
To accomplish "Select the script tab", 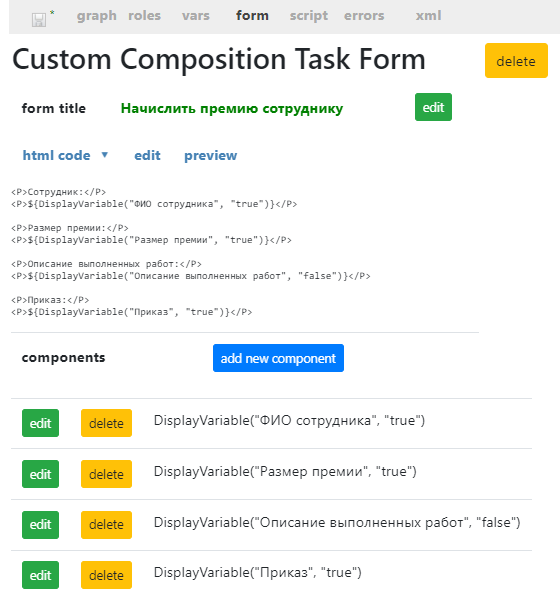I will click(309, 16).
